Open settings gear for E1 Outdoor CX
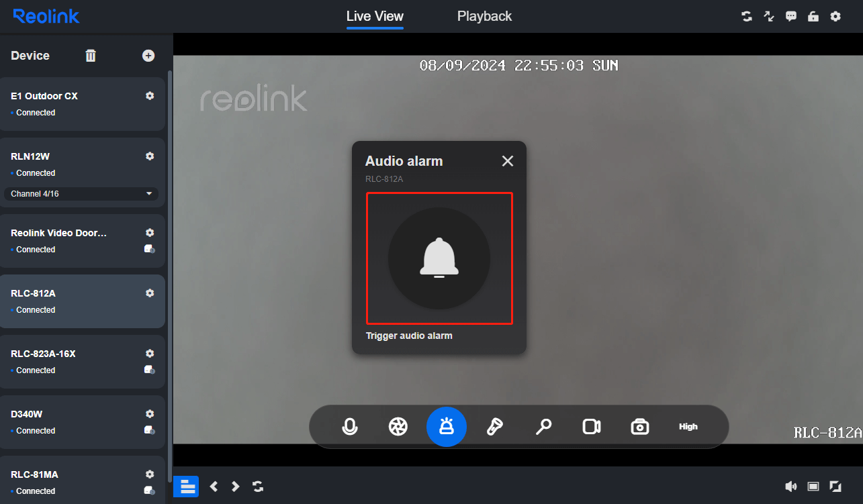The height and width of the screenshot is (504, 863). (x=150, y=96)
